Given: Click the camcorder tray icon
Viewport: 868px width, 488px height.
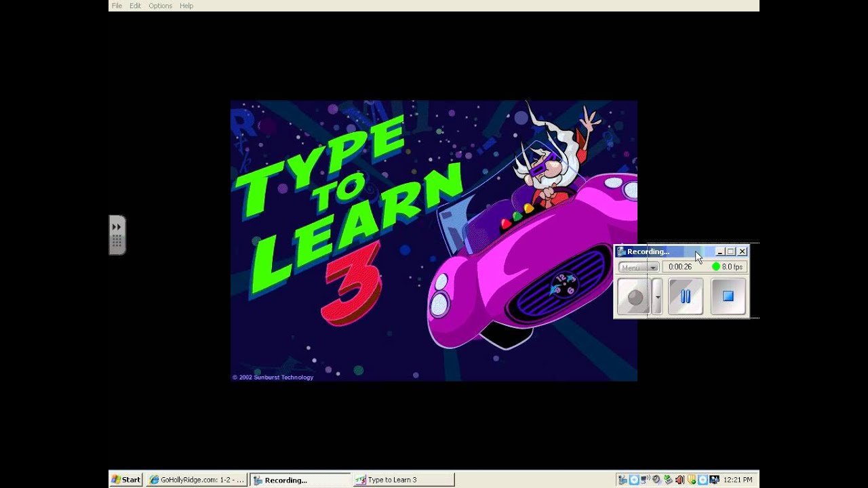Looking at the screenshot, I should pos(623,480).
